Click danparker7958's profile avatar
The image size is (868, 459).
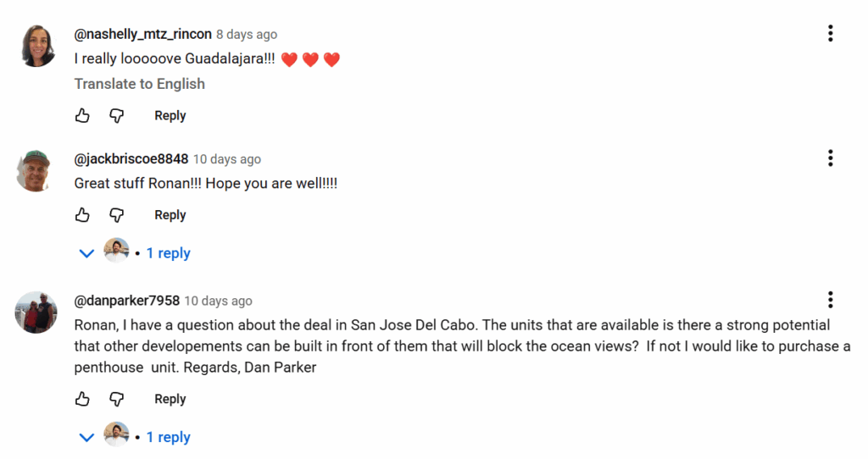tap(37, 312)
